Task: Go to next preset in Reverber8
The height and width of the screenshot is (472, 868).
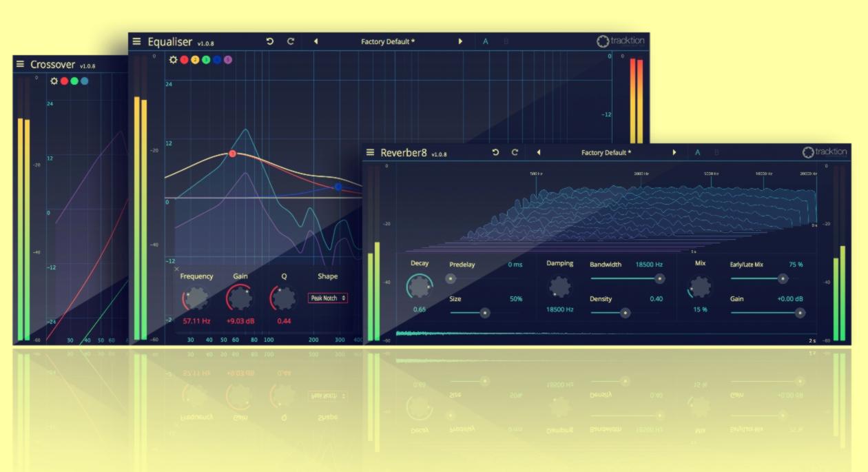Action: (x=674, y=152)
